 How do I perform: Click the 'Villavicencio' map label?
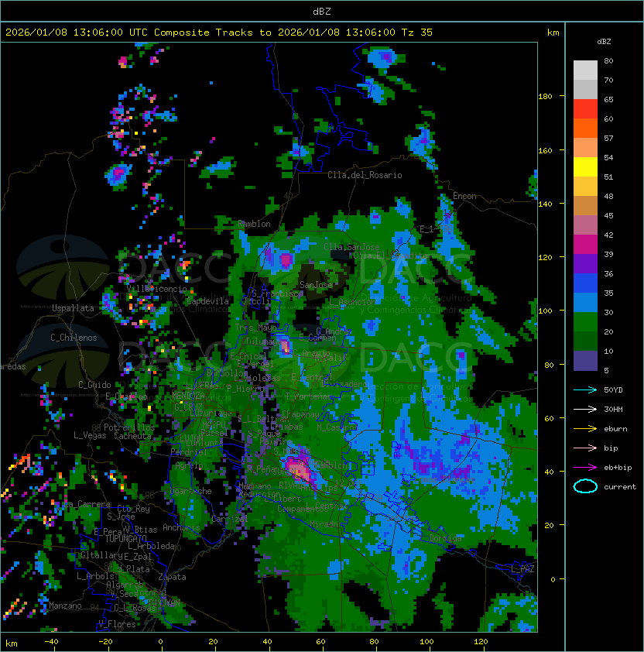[156, 289]
